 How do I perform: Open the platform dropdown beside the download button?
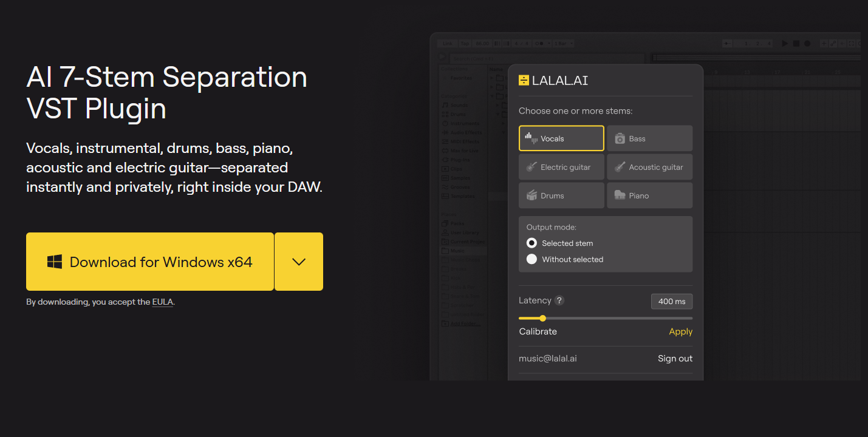299,262
